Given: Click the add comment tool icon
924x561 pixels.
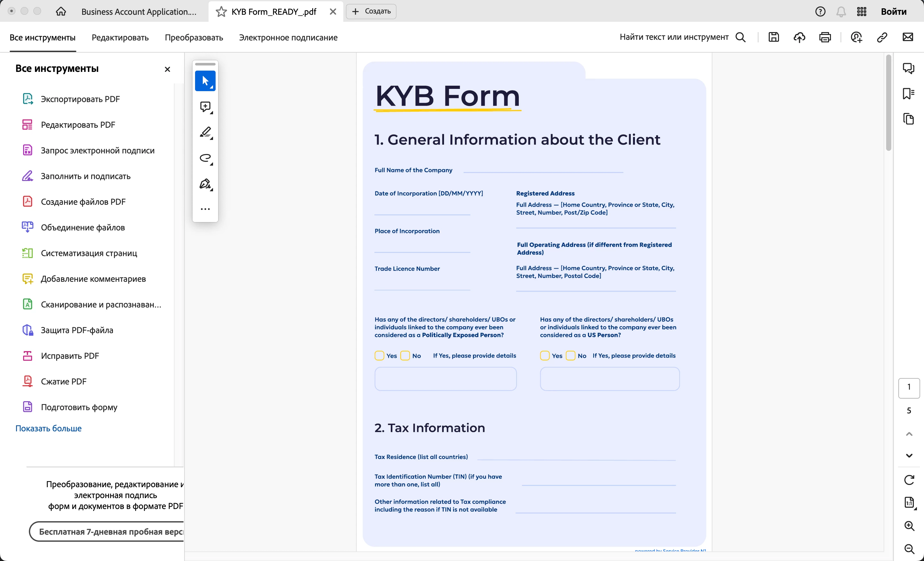Looking at the screenshot, I should pos(205,107).
